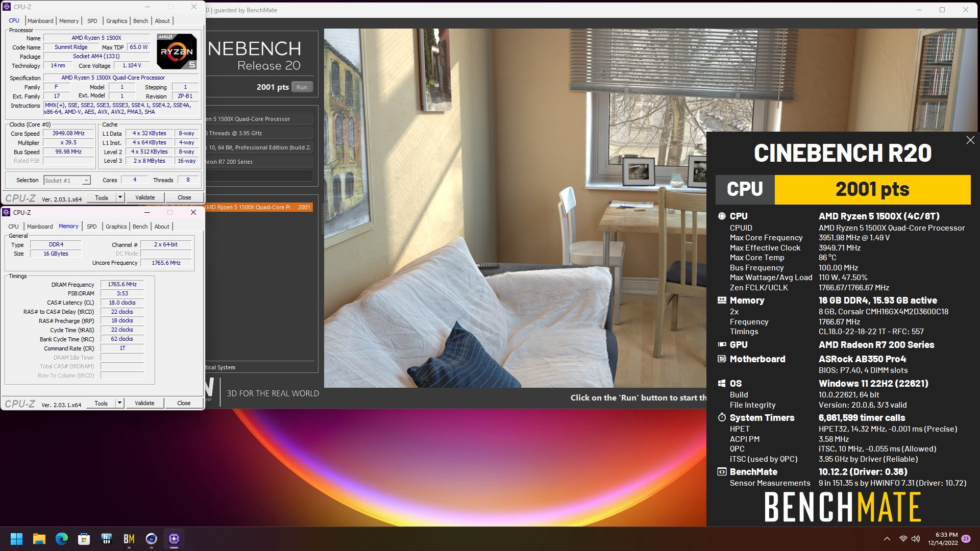This screenshot has height=551, width=980.
Task: Open the clock and calendar showing 6:33 PM
Action: click(x=943, y=539)
